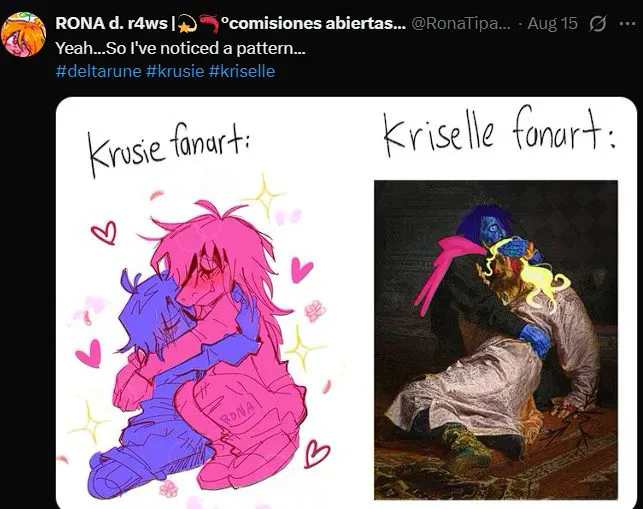Image resolution: width=643 pixels, height=509 pixels.
Task: Open the #deltarune hashtag
Action: point(98,71)
